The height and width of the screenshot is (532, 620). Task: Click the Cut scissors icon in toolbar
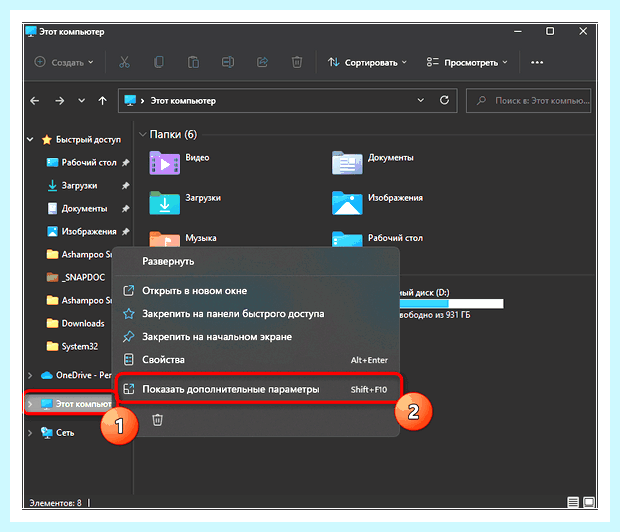[x=124, y=62]
